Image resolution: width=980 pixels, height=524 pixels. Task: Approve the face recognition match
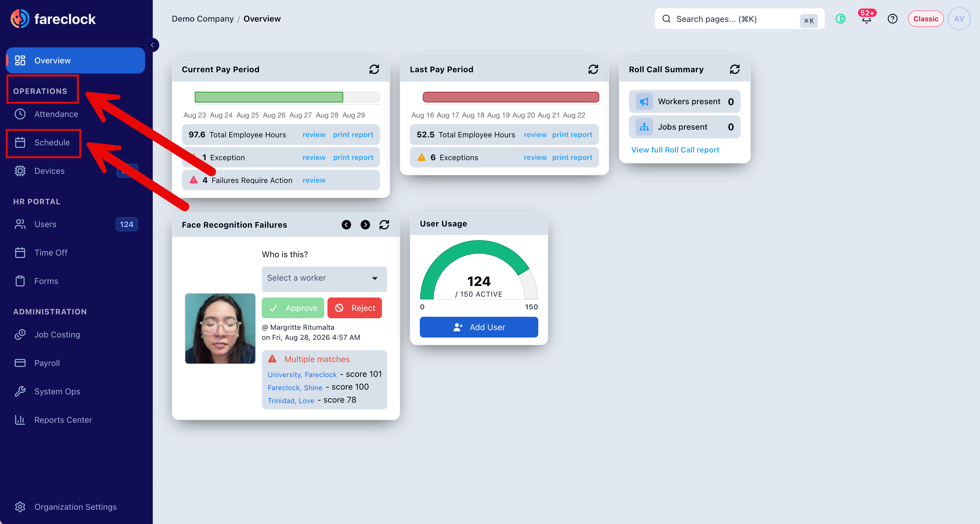(x=293, y=308)
